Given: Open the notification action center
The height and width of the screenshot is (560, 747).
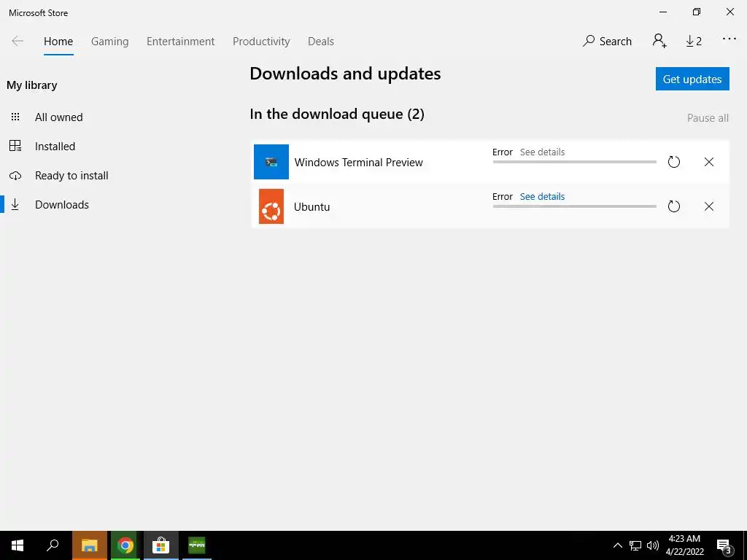Looking at the screenshot, I should point(724,546).
